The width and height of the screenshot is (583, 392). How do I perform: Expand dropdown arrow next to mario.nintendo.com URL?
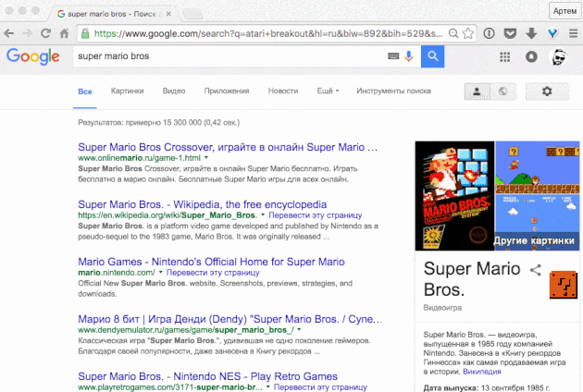(161, 273)
